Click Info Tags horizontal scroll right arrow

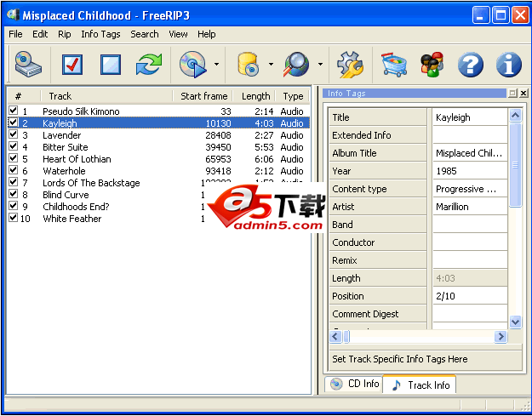point(501,336)
